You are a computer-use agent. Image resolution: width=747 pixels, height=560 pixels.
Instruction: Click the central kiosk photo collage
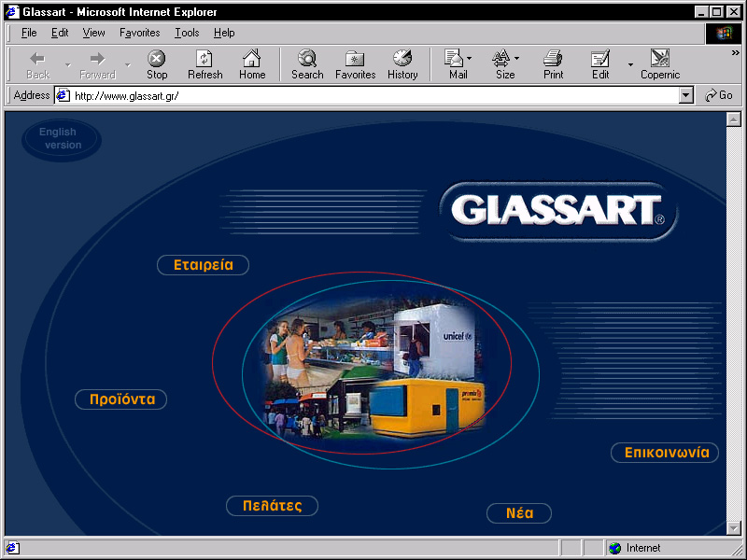(375, 368)
